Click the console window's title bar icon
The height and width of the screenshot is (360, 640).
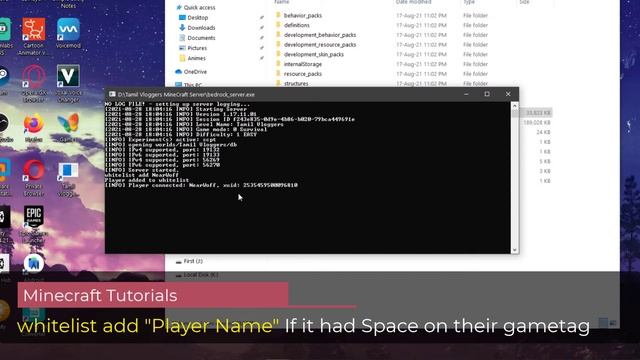(x=112, y=94)
